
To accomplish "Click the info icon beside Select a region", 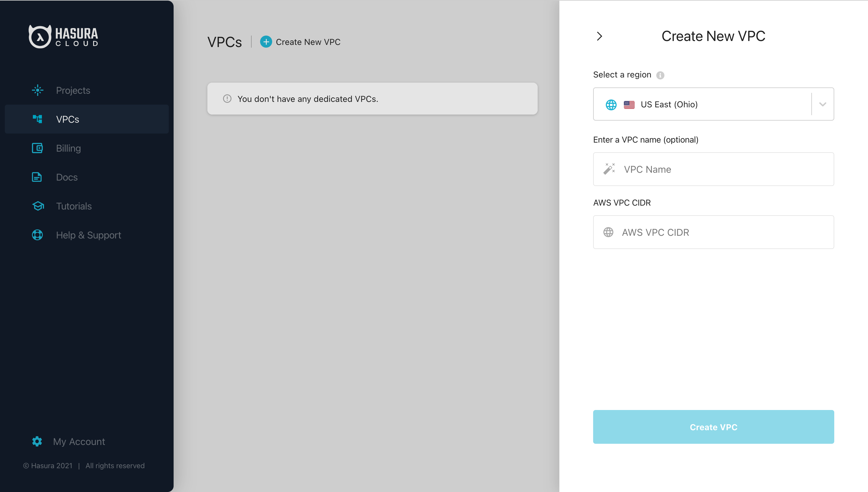I will pyautogui.click(x=660, y=75).
